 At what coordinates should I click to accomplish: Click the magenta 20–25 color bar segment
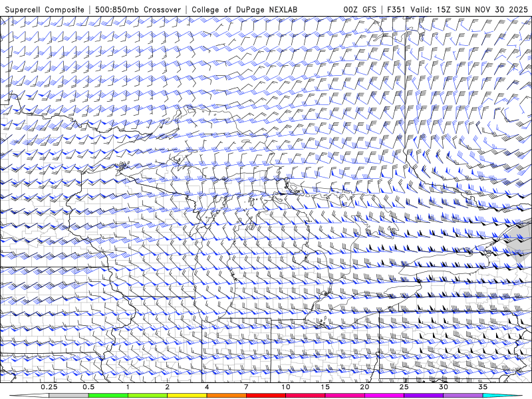click(384, 396)
